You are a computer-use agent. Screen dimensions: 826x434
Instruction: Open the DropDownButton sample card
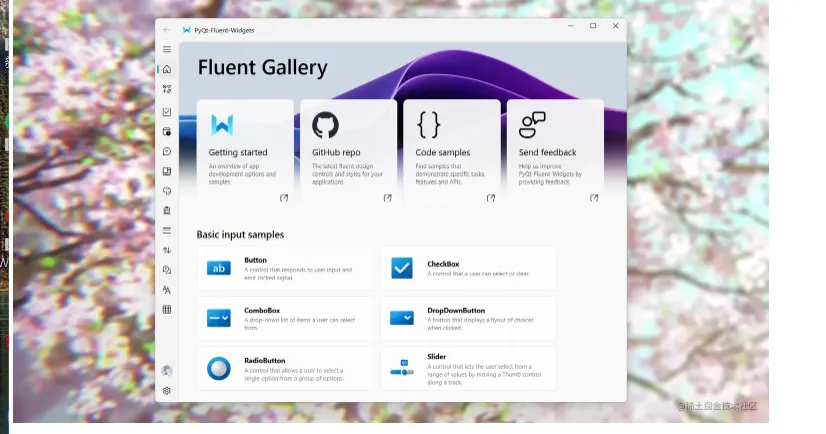pos(468,318)
